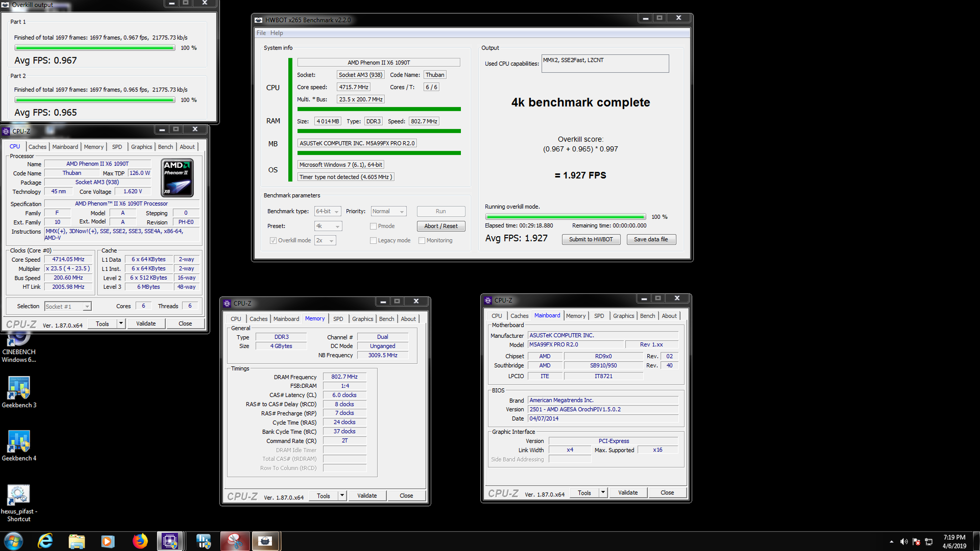
Task: Select the Geekbench 4 desktop icon
Action: (x=19, y=445)
